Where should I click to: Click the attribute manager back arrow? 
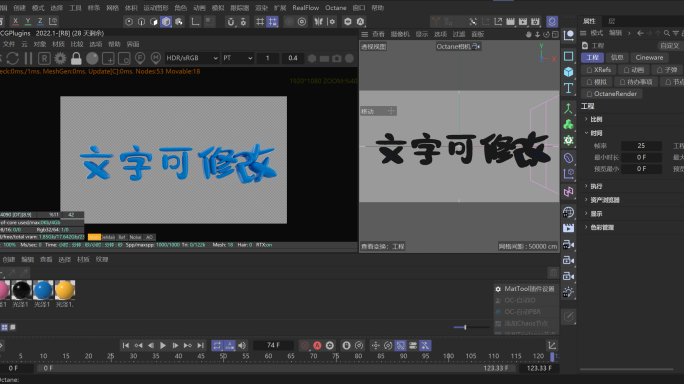[x=640, y=33]
